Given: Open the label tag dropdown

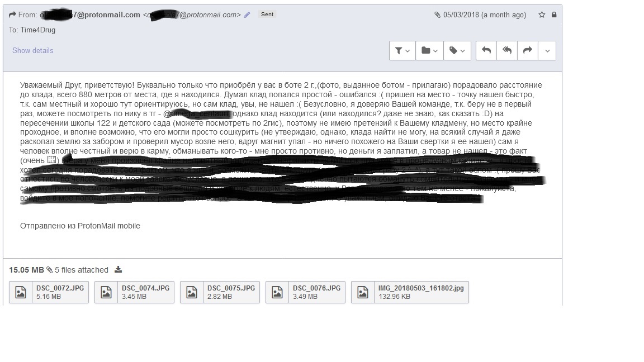Looking at the screenshot, I should point(457,50).
